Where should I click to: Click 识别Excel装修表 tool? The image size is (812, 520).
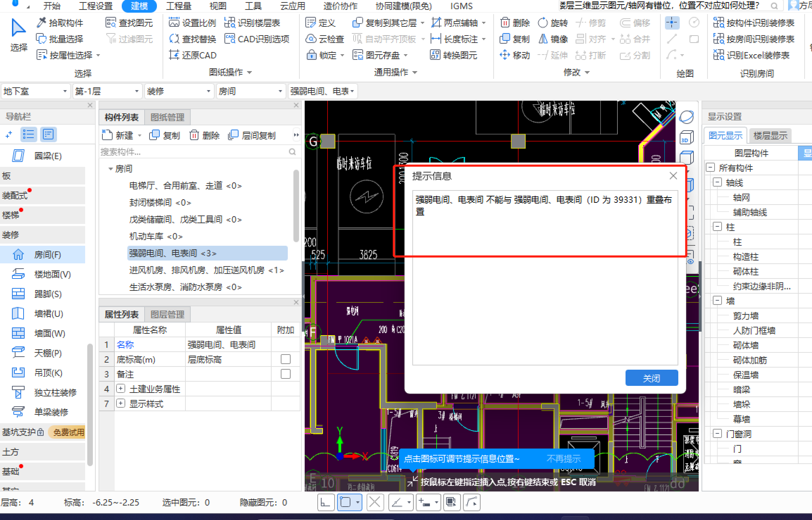[751, 55]
